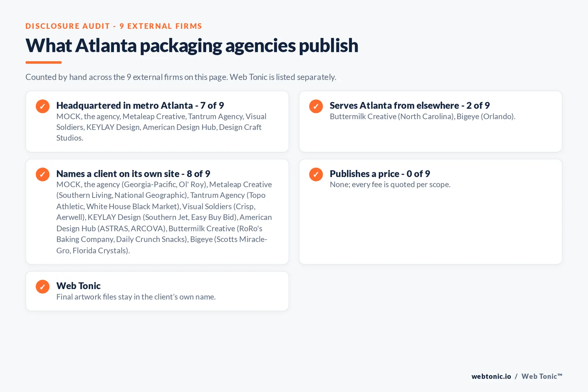Click the check icon beside Serves Atlanta from elsewhere
588x392 pixels.
click(316, 106)
